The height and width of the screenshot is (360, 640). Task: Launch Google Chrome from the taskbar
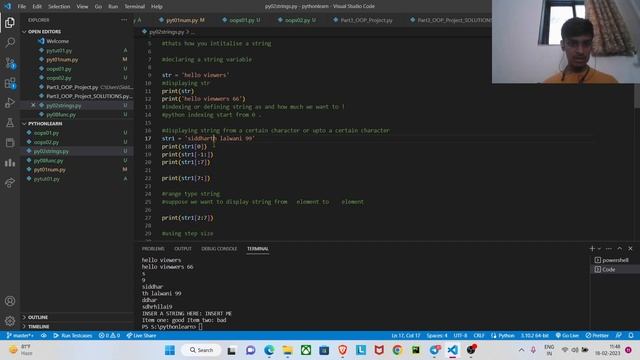397,350
